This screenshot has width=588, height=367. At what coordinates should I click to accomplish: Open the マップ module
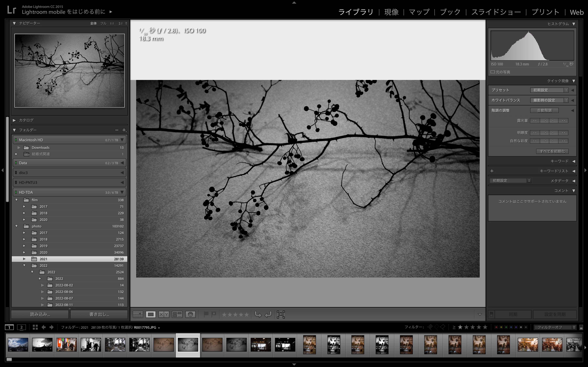(419, 12)
